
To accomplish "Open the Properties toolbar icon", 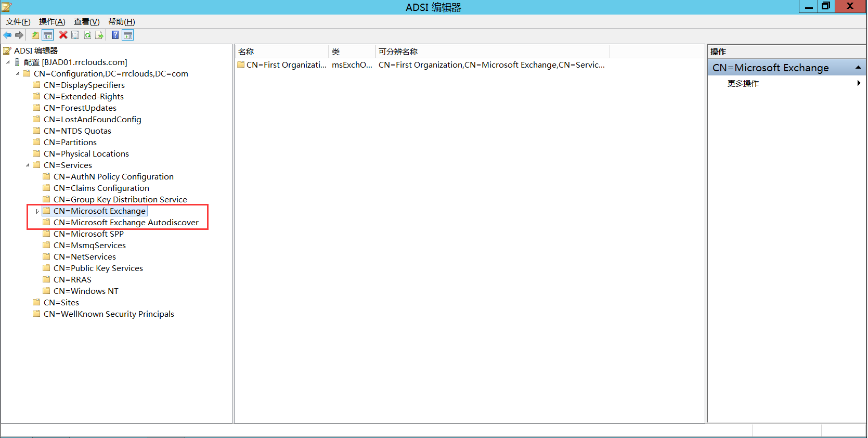I will (x=75, y=35).
